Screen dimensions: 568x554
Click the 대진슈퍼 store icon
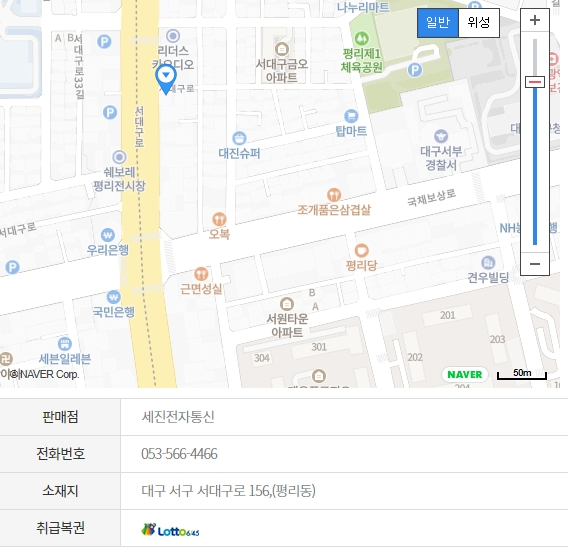239,138
